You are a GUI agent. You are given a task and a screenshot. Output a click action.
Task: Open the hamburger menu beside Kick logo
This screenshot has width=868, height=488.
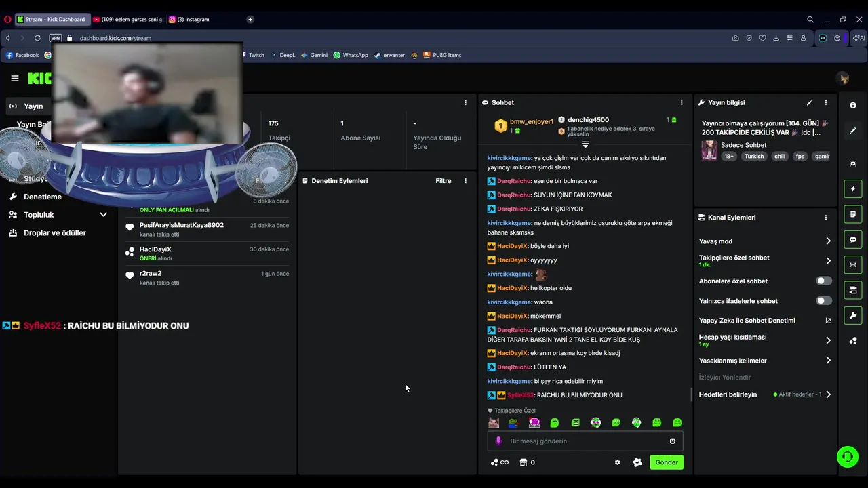point(14,79)
